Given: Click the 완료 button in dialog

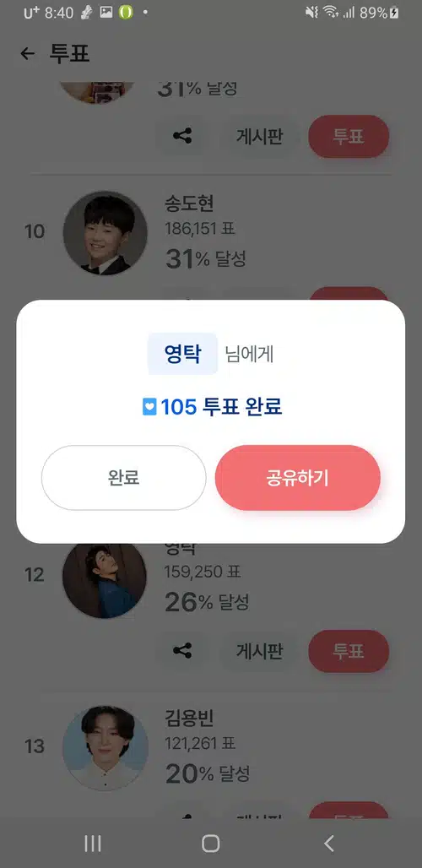Looking at the screenshot, I should click(124, 478).
